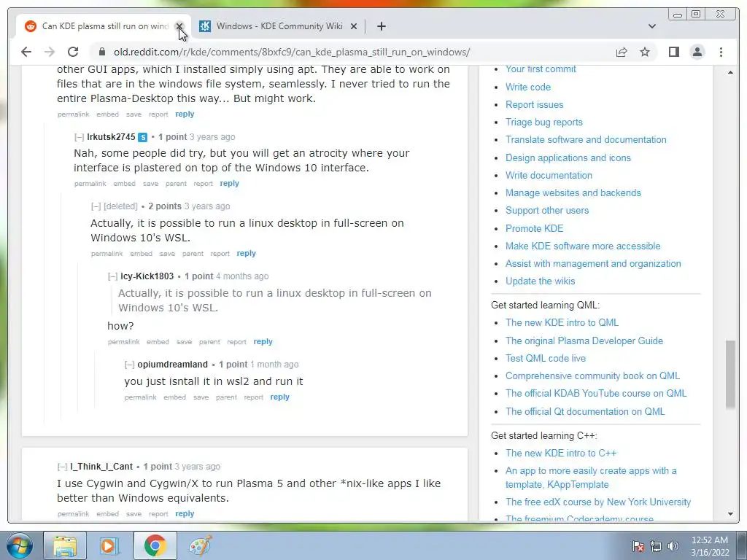Viewport: 747px width, 560px height.
Task: Reply to Icy-Kick1803's 'how?' comment
Action: click(263, 341)
